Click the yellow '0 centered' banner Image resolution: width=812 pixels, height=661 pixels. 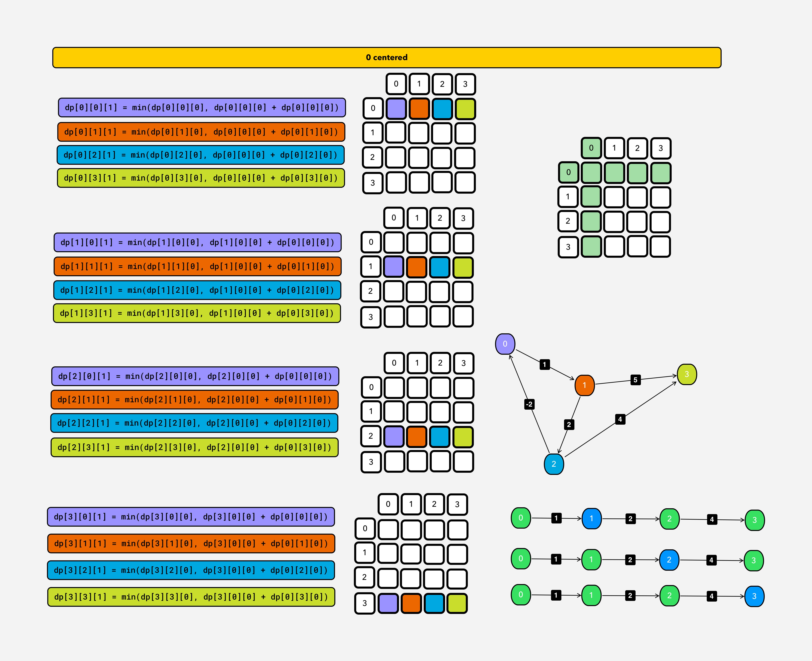click(386, 57)
